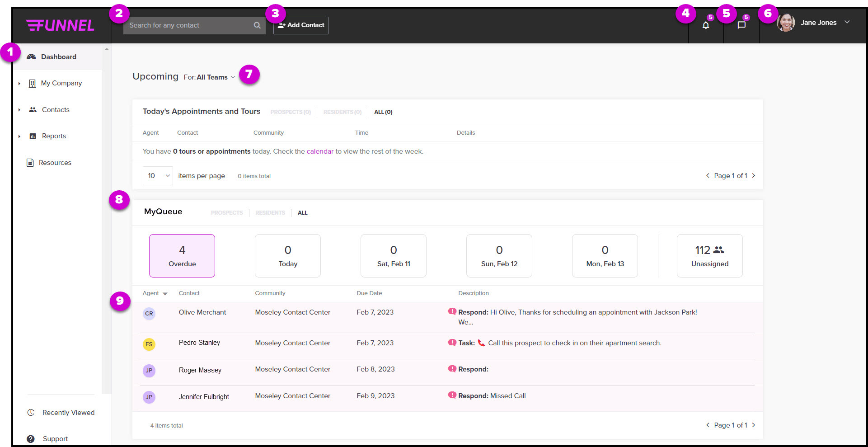Expand the My Company tree item
The image size is (868, 447).
coord(19,84)
